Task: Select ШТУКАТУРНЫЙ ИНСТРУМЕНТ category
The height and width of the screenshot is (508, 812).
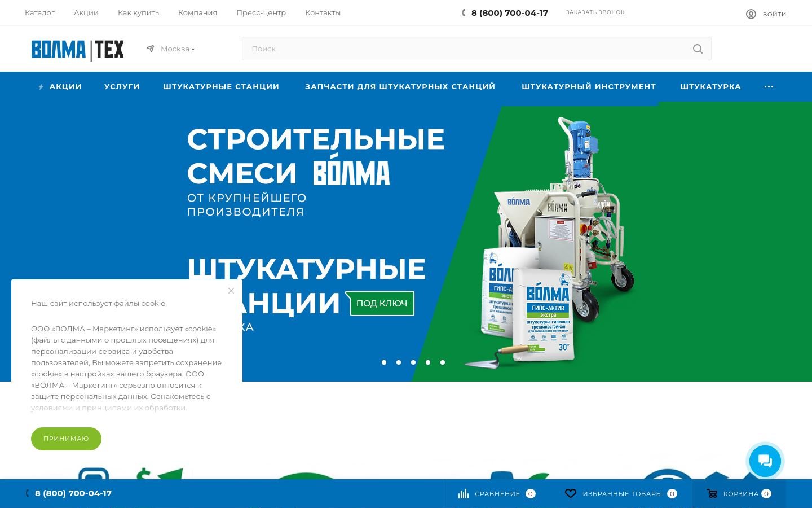Action: [x=589, y=87]
